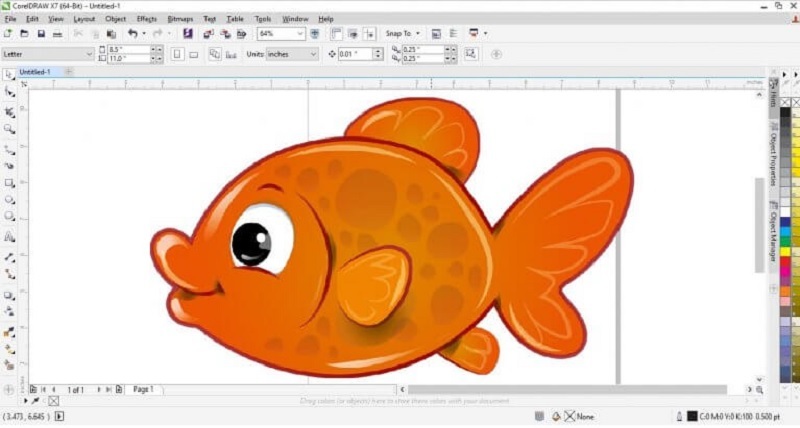This screenshot has width=800, height=428.
Task: Toggle Treat as filled option
Action: click(470, 54)
